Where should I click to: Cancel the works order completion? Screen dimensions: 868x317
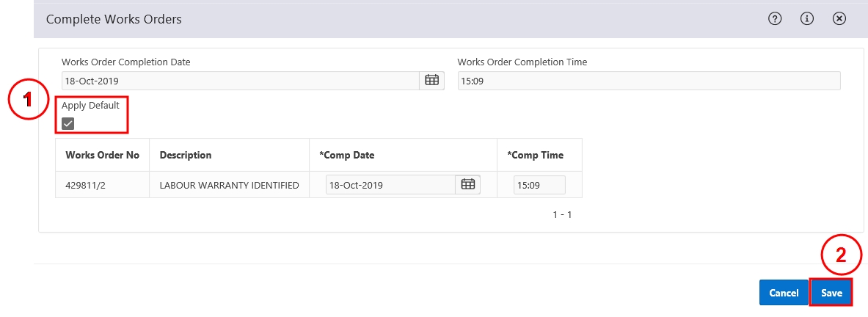(x=784, y=293)
